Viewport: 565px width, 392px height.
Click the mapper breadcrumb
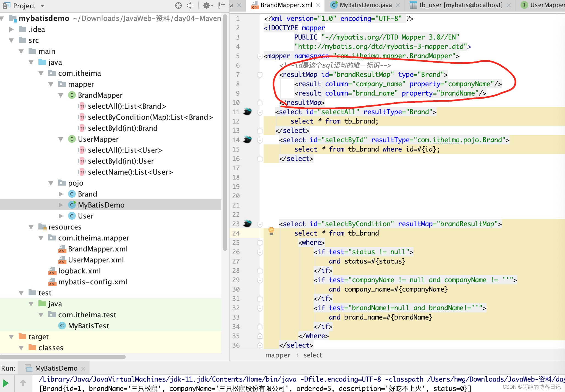tap(278, 355)
